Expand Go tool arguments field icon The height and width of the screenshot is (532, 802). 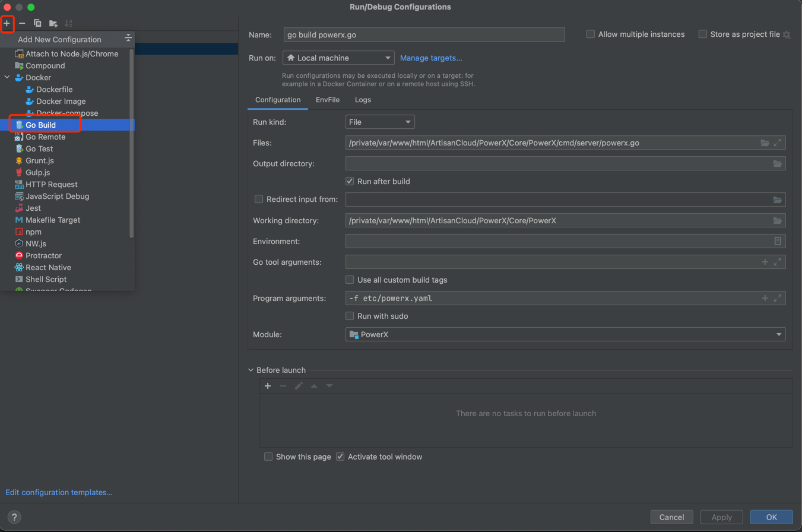pos(778,262)
